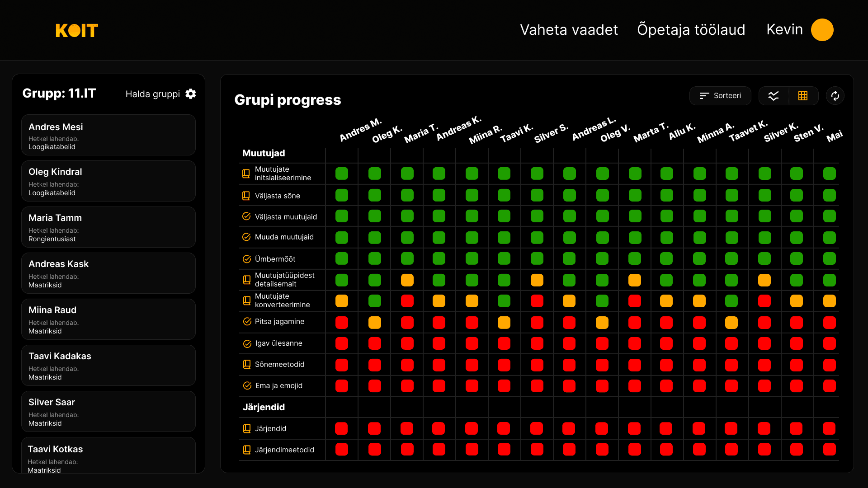Click the Halda gruppi link
This screenshot has width=868, height=488.
[153, 94]
